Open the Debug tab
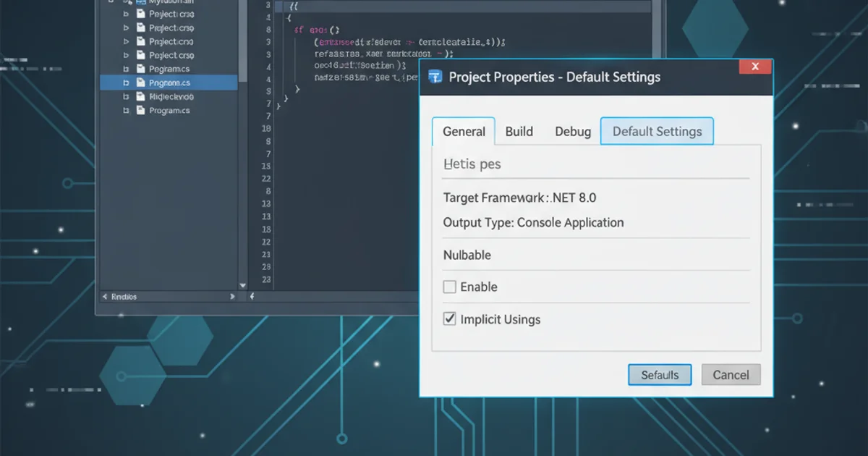The width and height of the screenshot is (868, 456). (573, 132)
